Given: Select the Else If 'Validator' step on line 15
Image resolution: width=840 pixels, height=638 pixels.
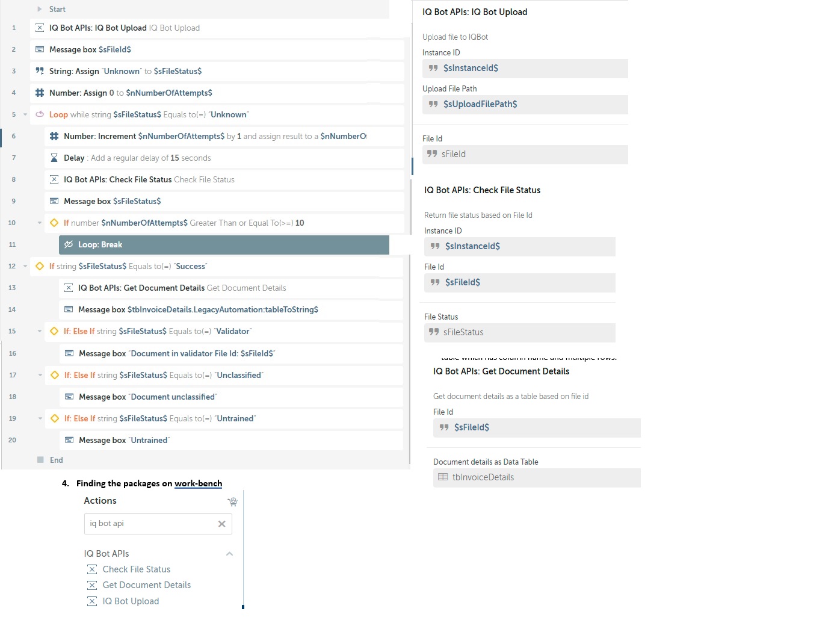Looking at the screenshot, I should (x=181, y=331).
